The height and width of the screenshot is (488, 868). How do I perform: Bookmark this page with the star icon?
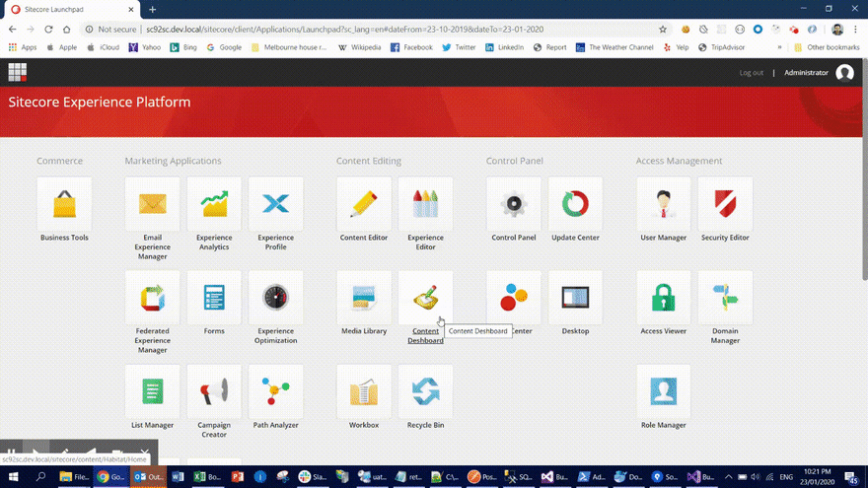click(662, 30)
